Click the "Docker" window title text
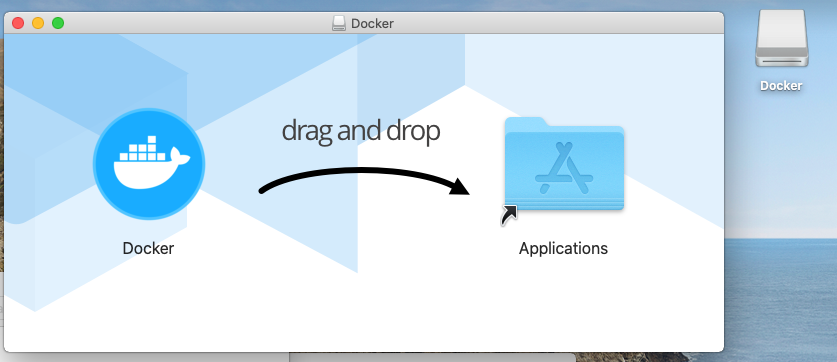The height and width of the screenshot is (362, 837). [x=372, y=23]
